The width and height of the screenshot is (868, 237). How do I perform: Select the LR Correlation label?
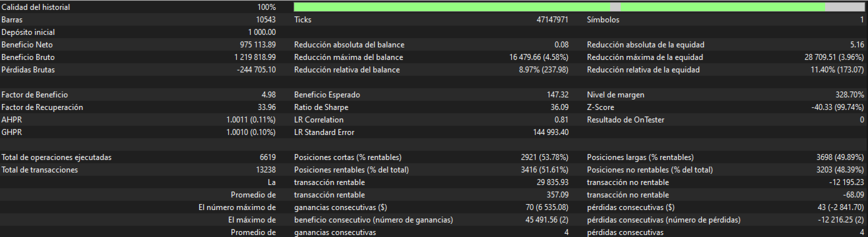pyautogui.click(x=319, y=120)
